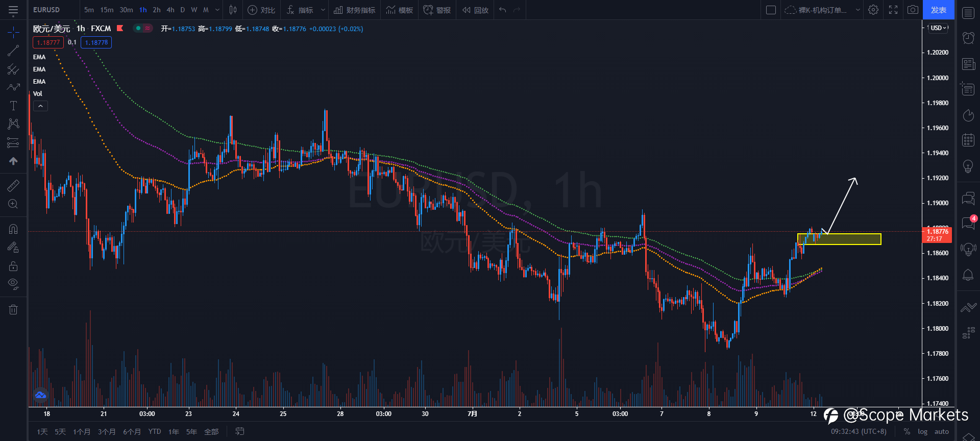Expand the timeframe list dropdown arrow
Viewport: 980px width, 441px height.
tap(217, 10)
